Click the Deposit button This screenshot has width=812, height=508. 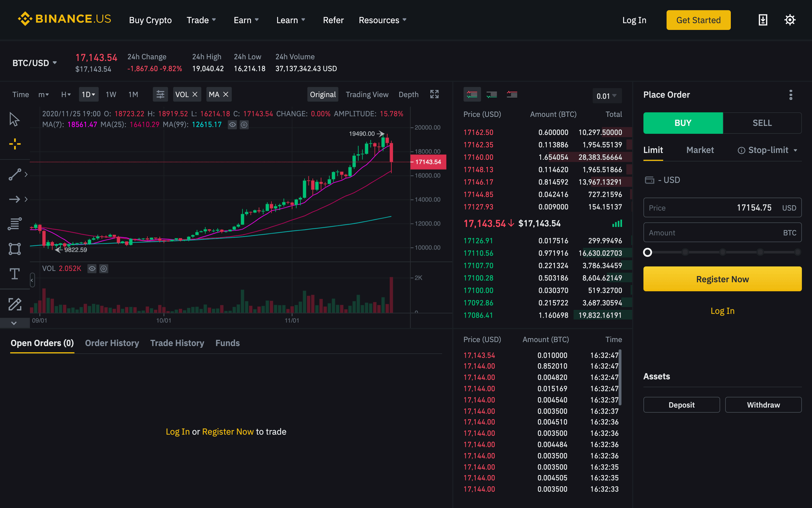(x=681, y=405)
